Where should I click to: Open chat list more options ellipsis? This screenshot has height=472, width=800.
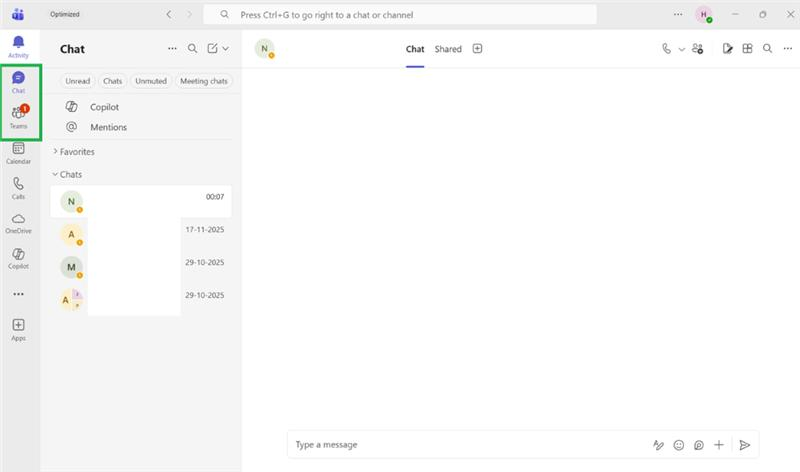tap(172, 48)
